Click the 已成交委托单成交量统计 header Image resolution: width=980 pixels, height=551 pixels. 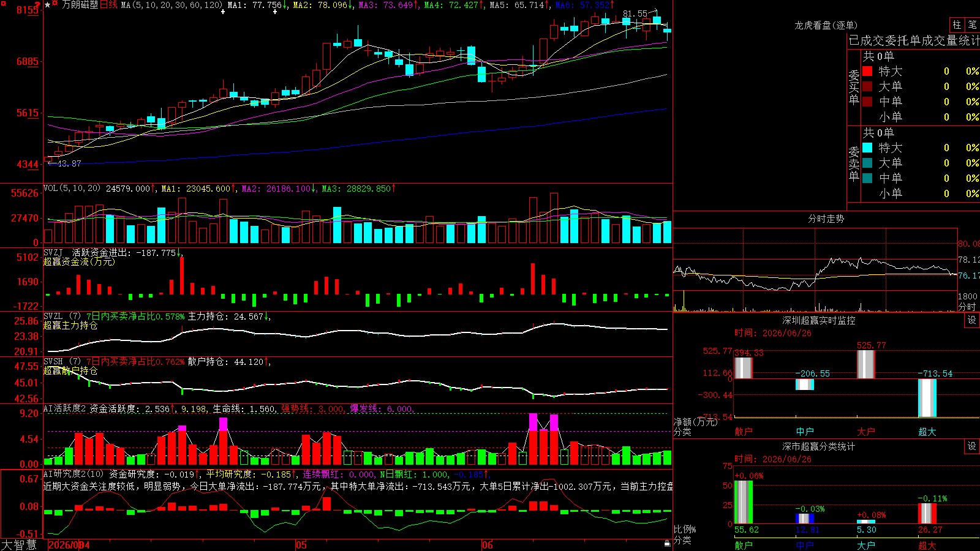point(914,40)
